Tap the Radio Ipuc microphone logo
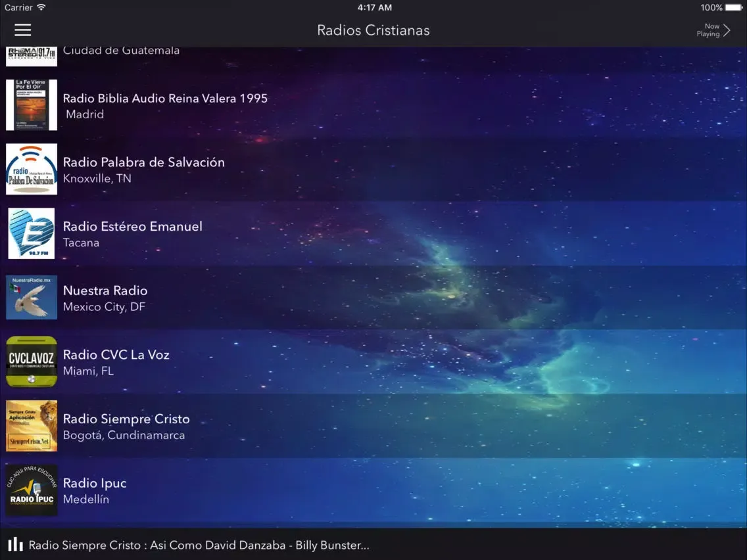Viewport: 747px width, 560px height. (x=32, y=490)
